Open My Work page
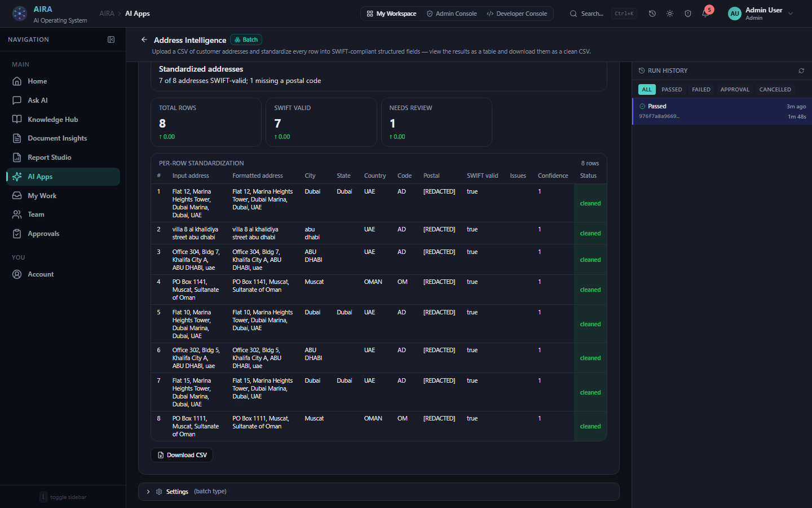812x508 pixels. 63,196
